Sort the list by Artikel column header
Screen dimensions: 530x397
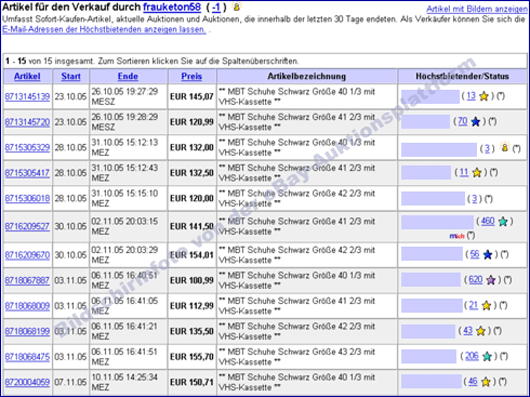[27, 76]
